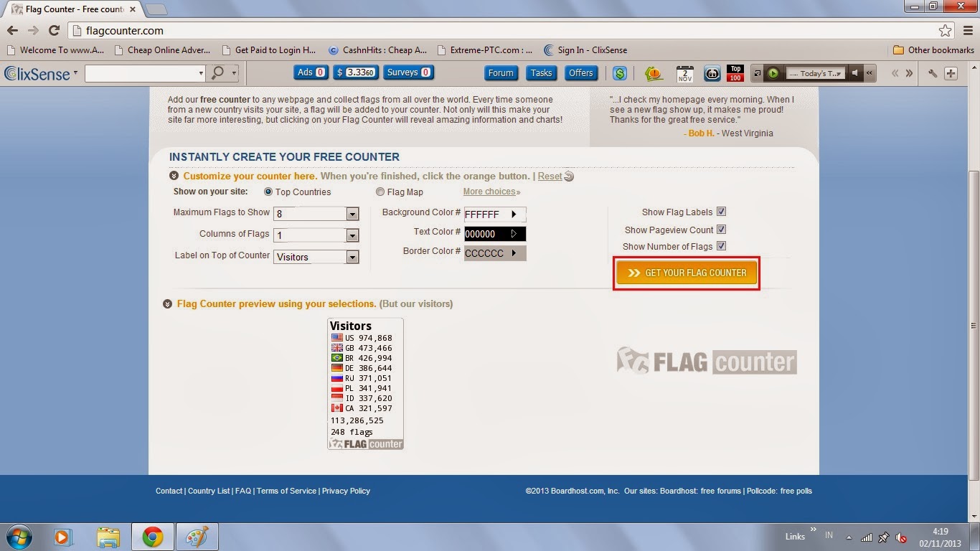Screen dimensions: 980x551
Task: Click the browser back arrow
Action: 12,31
